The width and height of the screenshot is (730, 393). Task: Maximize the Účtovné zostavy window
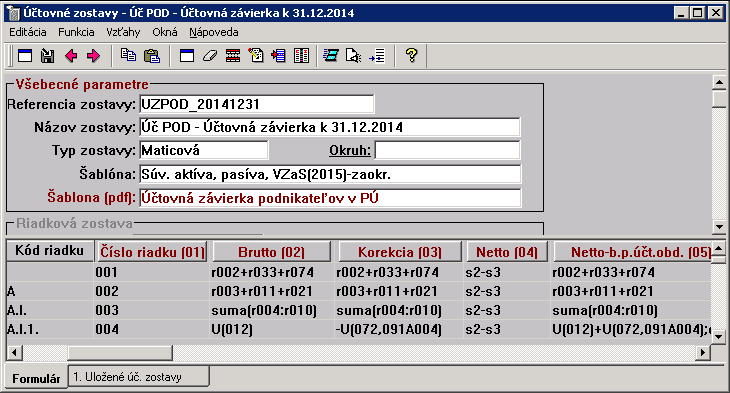pos(697,13)
